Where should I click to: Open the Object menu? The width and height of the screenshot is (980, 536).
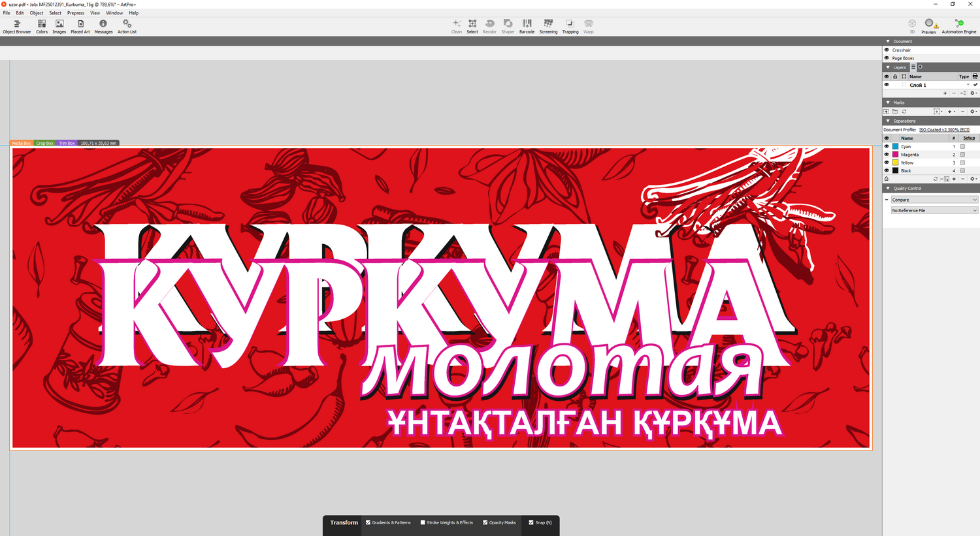[37, 13]
